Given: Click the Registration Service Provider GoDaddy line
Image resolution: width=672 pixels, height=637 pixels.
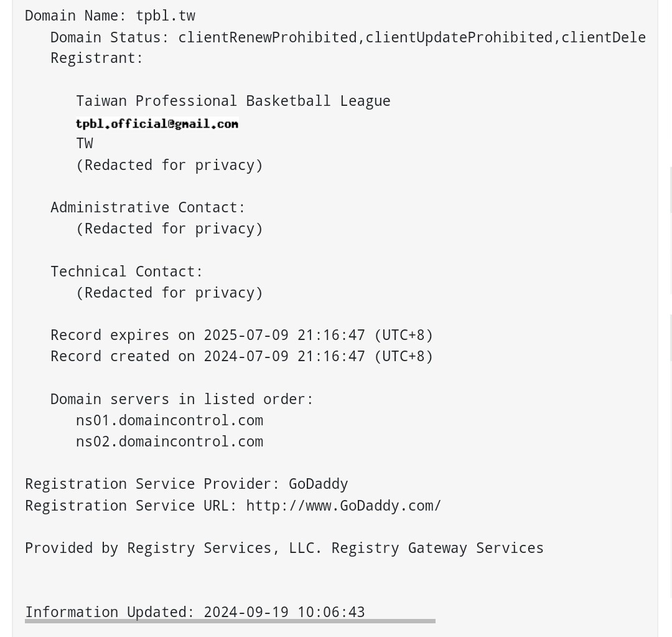Looking at the screenshot, I should point(187,484).
